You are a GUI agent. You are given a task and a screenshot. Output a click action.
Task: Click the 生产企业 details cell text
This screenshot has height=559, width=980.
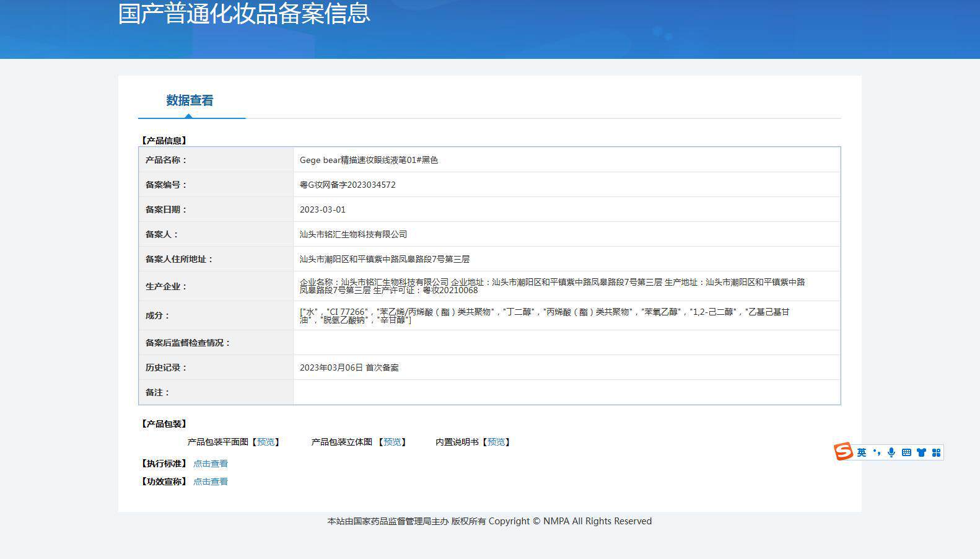553,286
